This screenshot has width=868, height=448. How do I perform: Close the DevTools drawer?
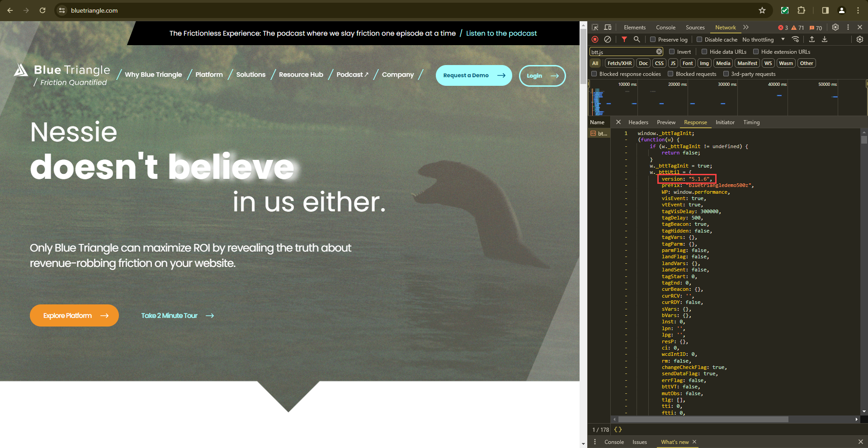click(860, 442)
